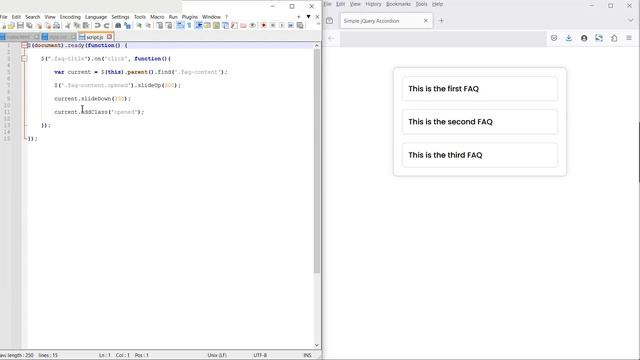Open the Firefox account avatar icon

click(584, 38)
